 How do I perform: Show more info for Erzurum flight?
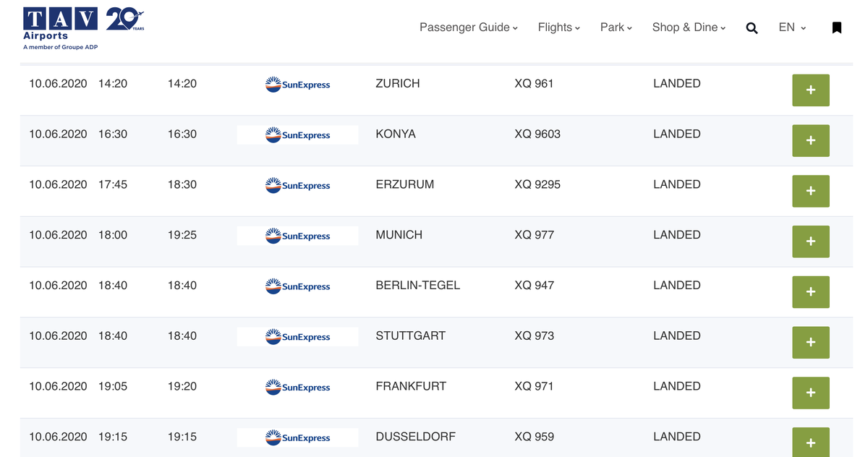point(811,192)
